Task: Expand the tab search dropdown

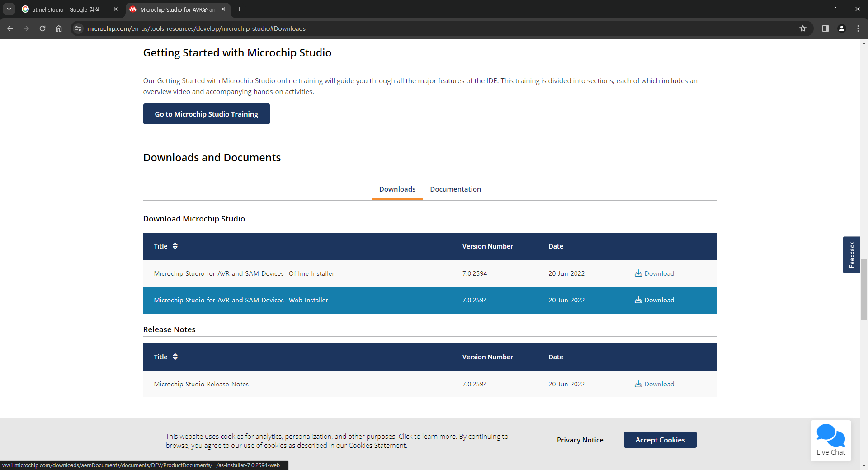Action: coord(9,9)
